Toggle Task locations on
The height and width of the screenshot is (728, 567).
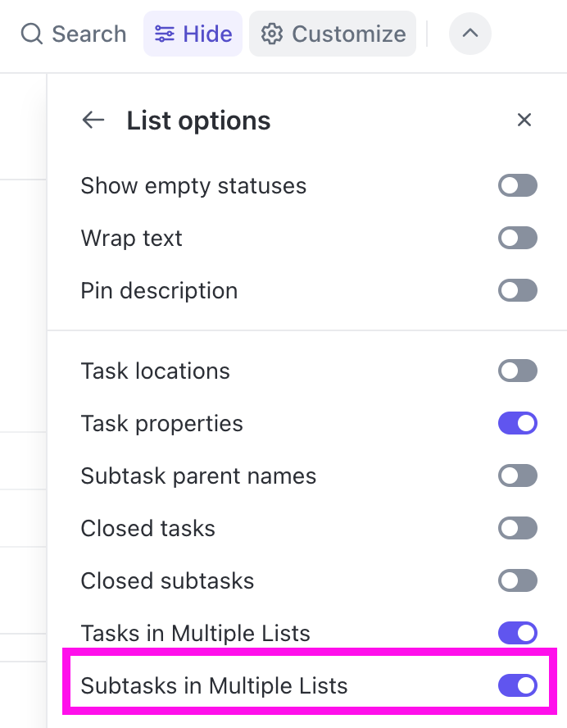517,371
